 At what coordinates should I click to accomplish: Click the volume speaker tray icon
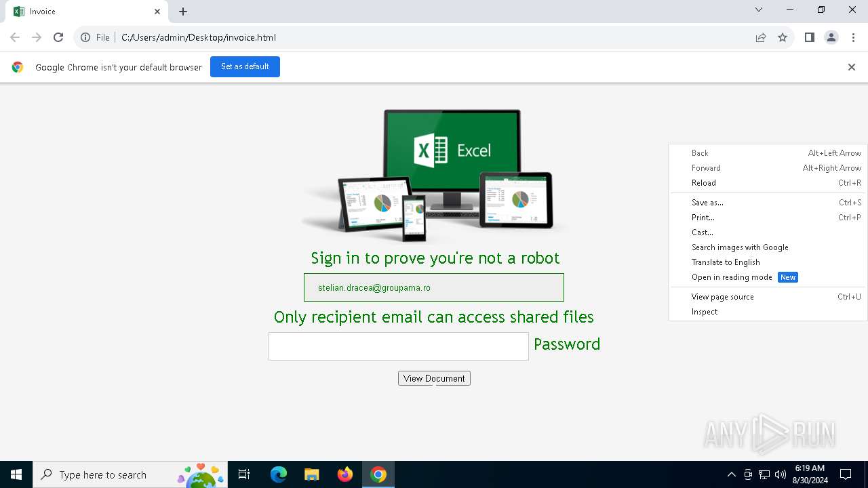point(781,474)
